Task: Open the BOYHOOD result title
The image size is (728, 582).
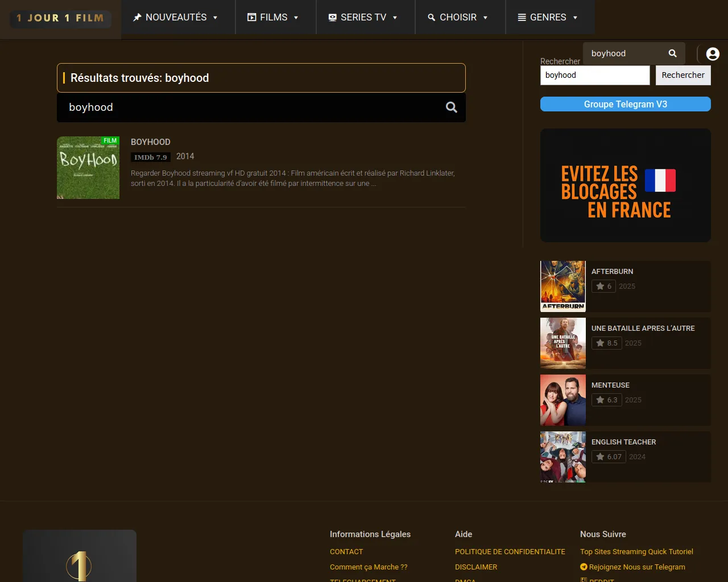Action: [151, 142]
